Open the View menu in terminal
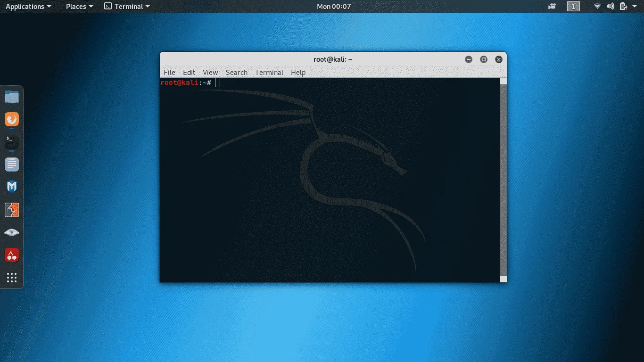 coord(210,72)
